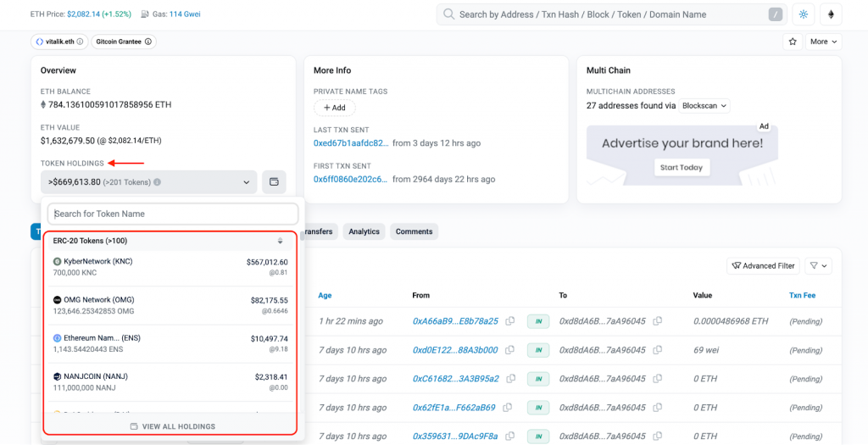Expand the token holdings dropdown

[x=149, y=182]
